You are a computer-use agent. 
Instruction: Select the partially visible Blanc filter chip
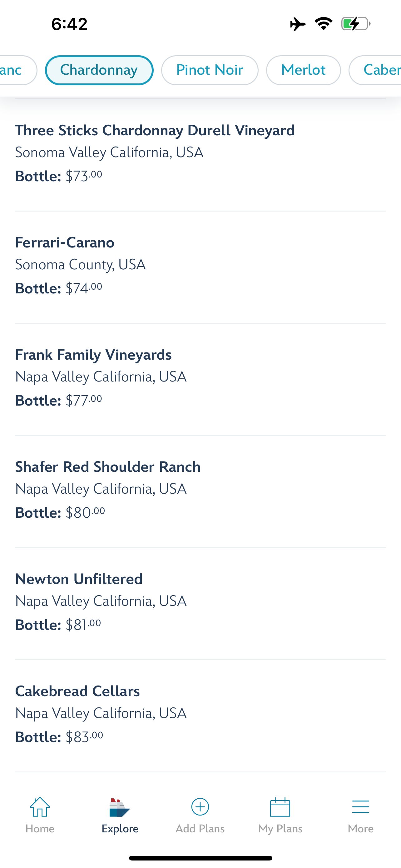(x=15, y=70)
